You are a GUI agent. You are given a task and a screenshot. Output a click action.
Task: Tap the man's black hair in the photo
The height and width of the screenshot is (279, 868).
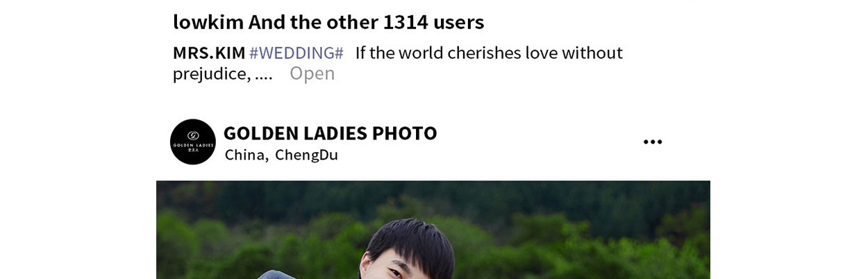coord(410,239)
